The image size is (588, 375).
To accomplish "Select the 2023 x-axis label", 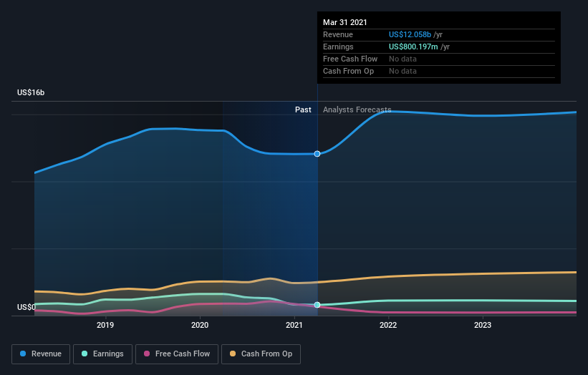I will [483, 325].
